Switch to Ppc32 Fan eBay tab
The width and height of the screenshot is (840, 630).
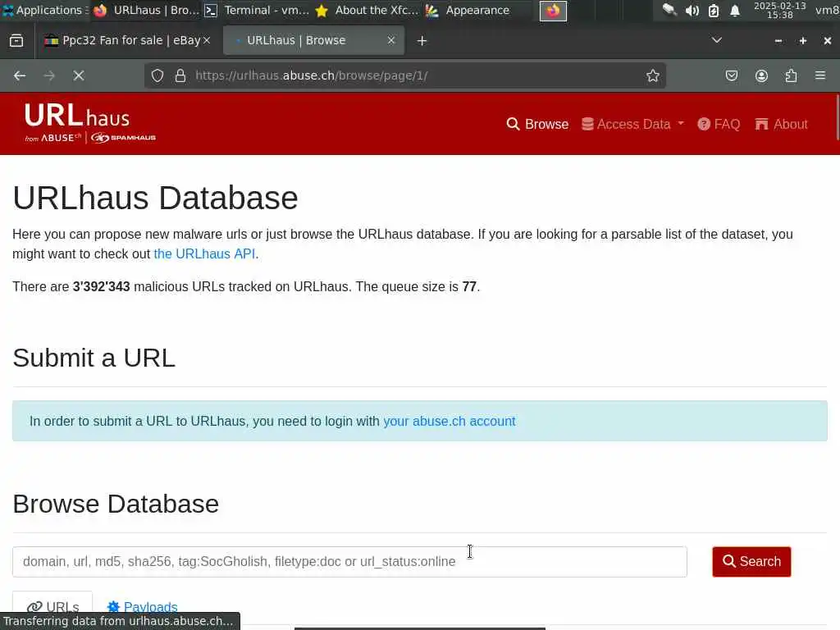[x=122, y=40]
